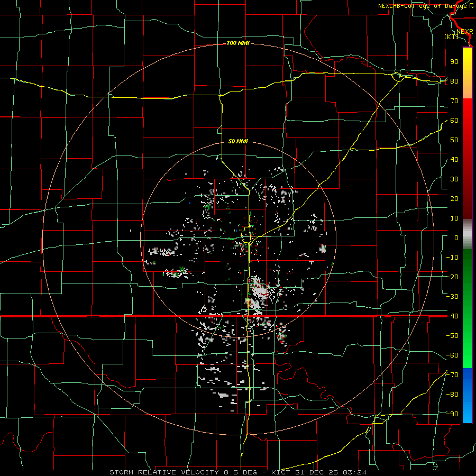This screenshot has height=476, width=476.
Task: Click the positive 70 scale label
Action: 454,101
